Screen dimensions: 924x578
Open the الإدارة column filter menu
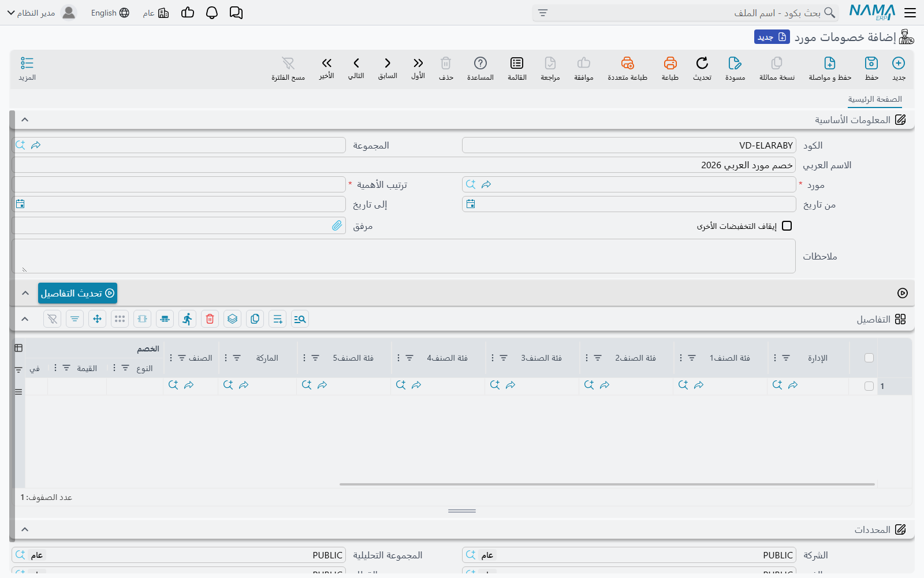786,358
